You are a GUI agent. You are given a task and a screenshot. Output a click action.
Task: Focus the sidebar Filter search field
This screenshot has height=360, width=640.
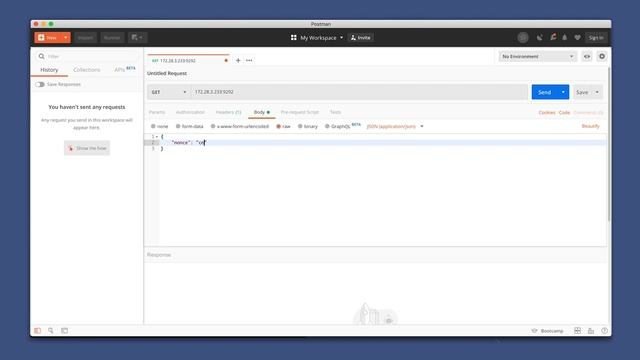tap(88, 56)
